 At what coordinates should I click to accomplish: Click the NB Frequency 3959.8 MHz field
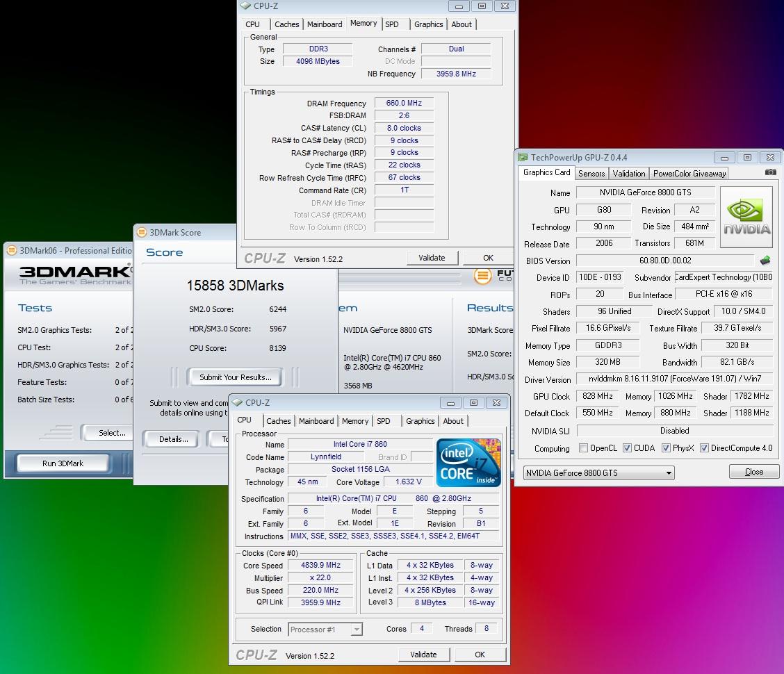(456, 74)
